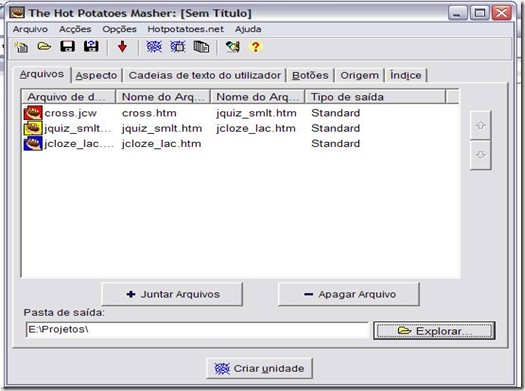Click the first Nome do Arq... column header
Viewport: 525px width, 391px height.
pyautogui.click(x=163, y=97)
